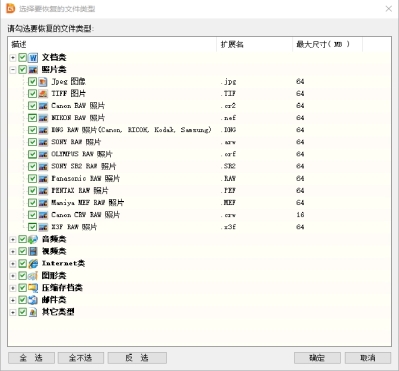Select the .SR2 extension cell
Screen dimensions: 399x371
(229, 166)
